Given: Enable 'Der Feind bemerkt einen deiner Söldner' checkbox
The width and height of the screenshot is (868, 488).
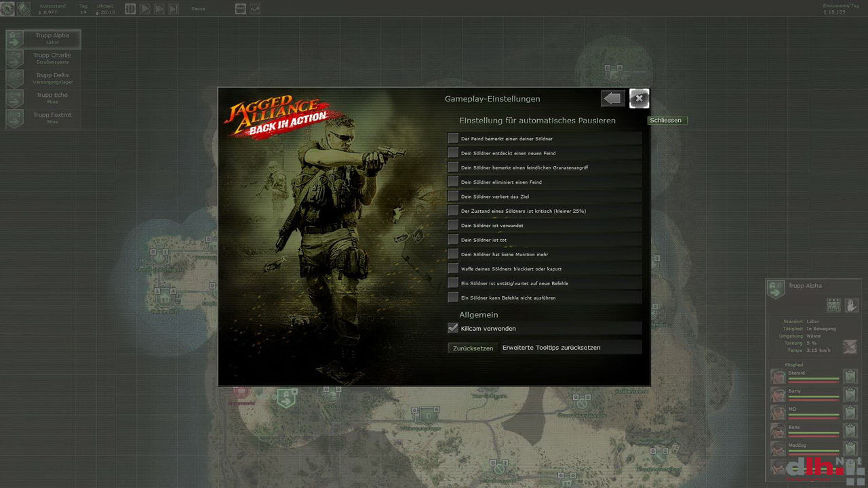Looking at the screenshot, I should coord(453,138).
